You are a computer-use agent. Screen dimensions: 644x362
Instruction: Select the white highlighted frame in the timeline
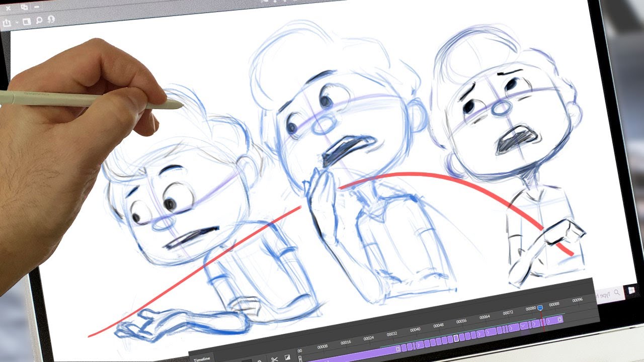[x=456, y=338]
